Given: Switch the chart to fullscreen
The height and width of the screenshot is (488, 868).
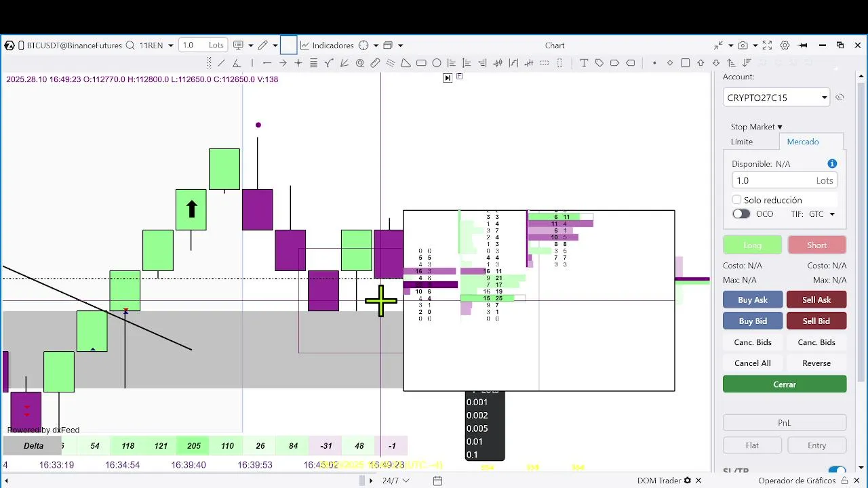Looking at the screenshot, I should click(x=767, y=45).
